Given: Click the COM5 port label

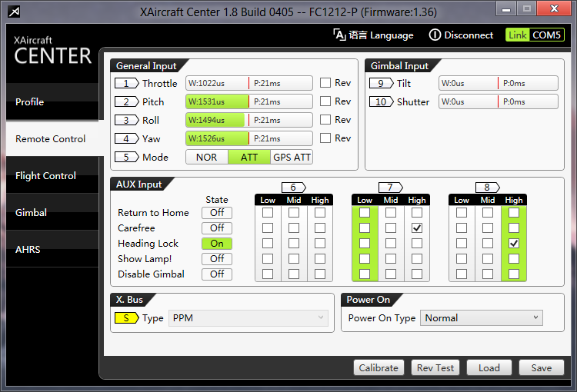Looking at the screenshot, I should (546, 35).
